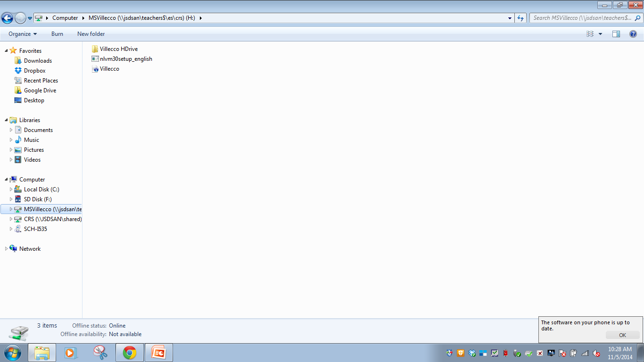Click the "3 items" details pane text
644x362 pixels.
[47, 326]
